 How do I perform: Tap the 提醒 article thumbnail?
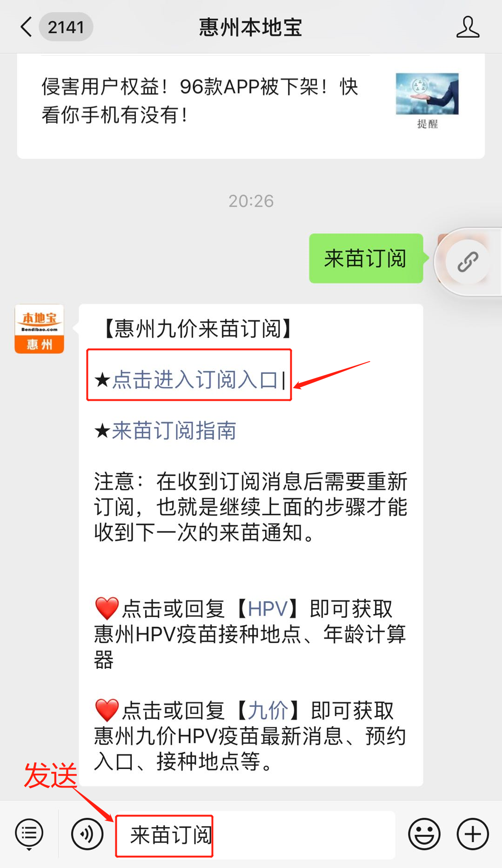427,100
